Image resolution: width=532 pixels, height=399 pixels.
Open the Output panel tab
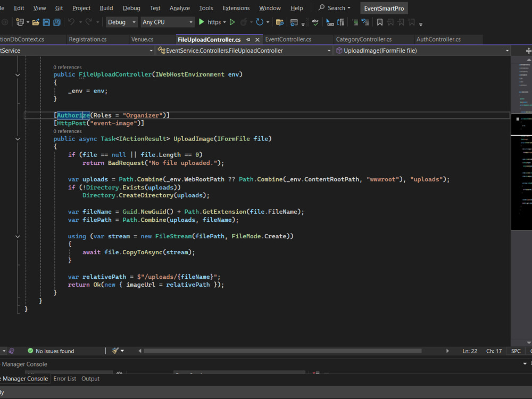[x=90, y=379]
